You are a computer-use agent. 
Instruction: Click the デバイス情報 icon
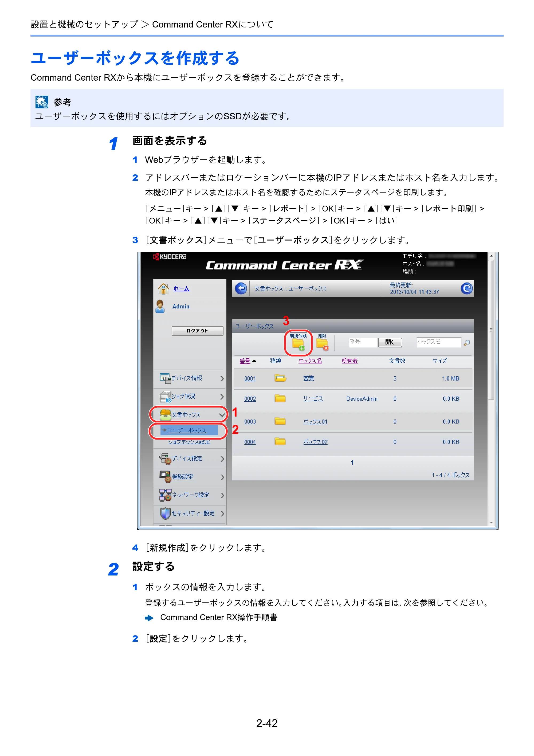[x=165, y=378]
